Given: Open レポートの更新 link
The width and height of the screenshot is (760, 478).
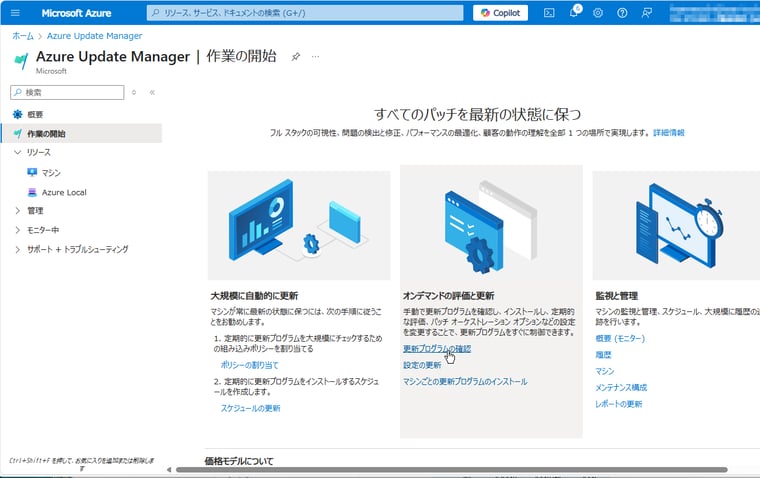Looking at the screenshot, I should tap(618, 404).
